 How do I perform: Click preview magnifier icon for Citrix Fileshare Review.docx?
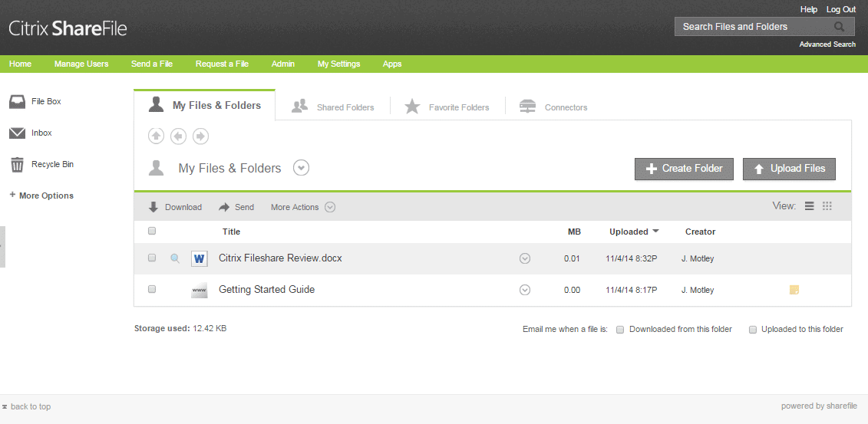[x=175, y=258]
